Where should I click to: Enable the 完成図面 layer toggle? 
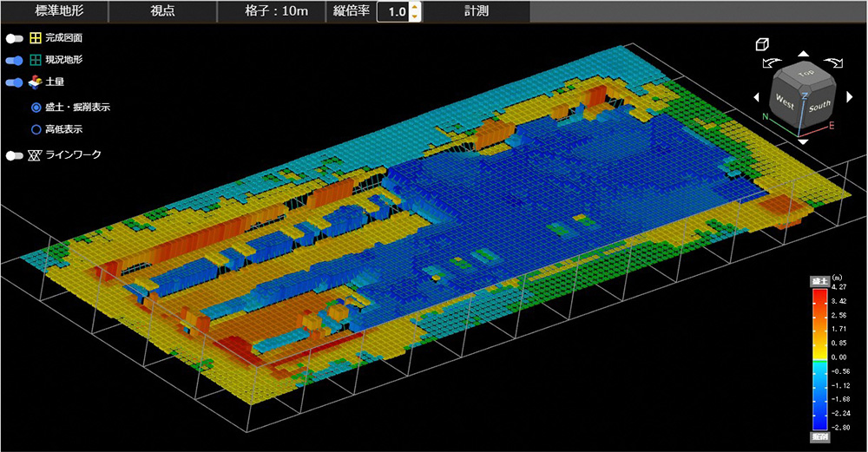(x=13, y=38)
